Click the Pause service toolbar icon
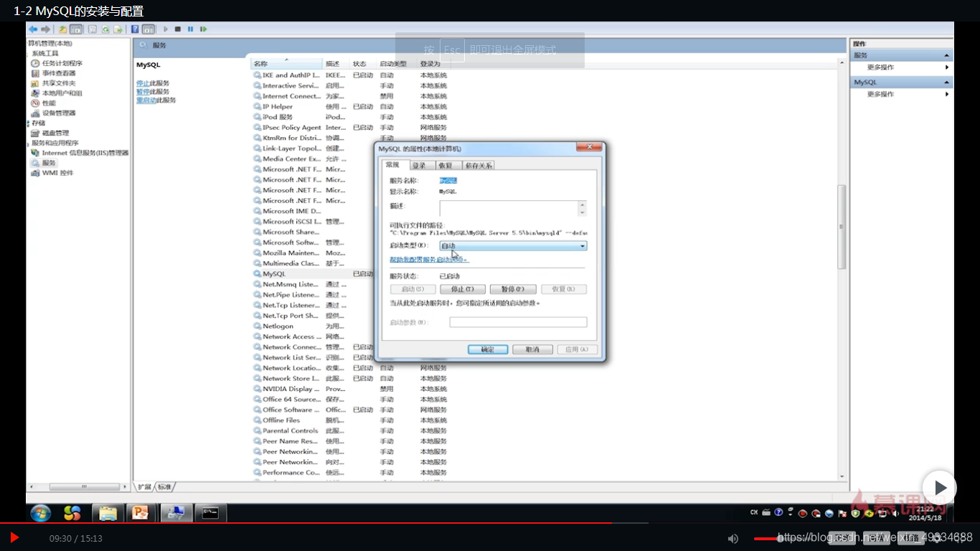Image resolution: width=980 pixels, height=551 pixels. coord(190,29)
